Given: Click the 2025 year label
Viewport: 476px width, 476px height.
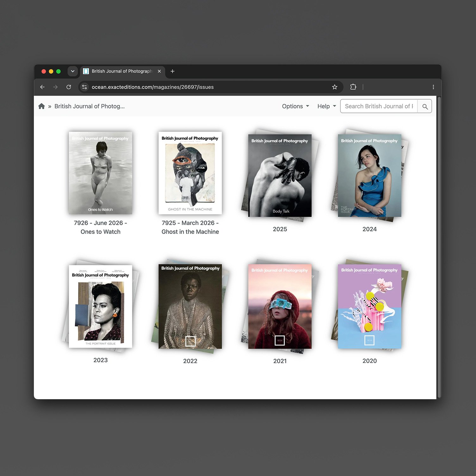Looking at the screenshot, I should 280,229.
